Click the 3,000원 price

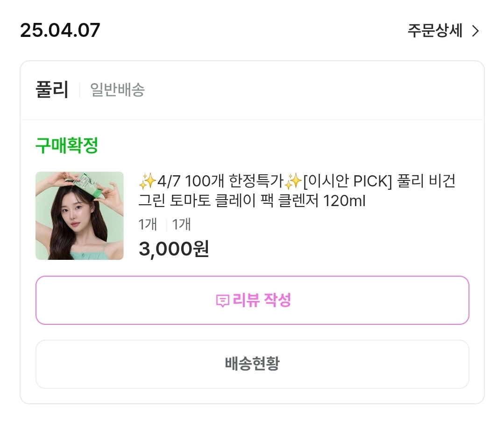click(x=174, y=249)
